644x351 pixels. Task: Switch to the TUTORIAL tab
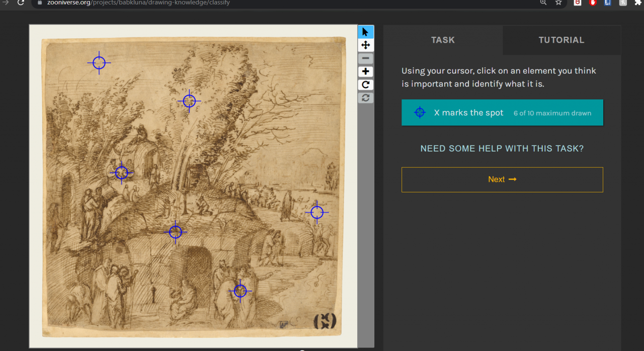pos(561,40)
